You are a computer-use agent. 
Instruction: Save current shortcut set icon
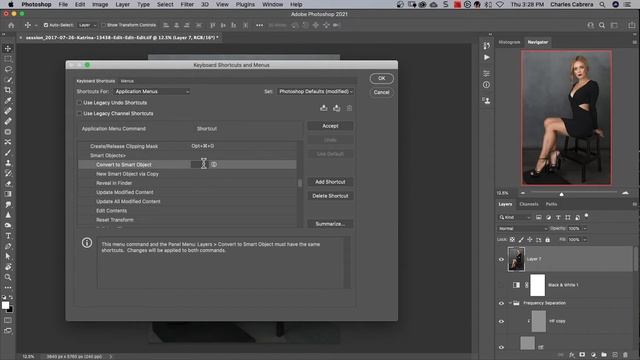(324, 108)
